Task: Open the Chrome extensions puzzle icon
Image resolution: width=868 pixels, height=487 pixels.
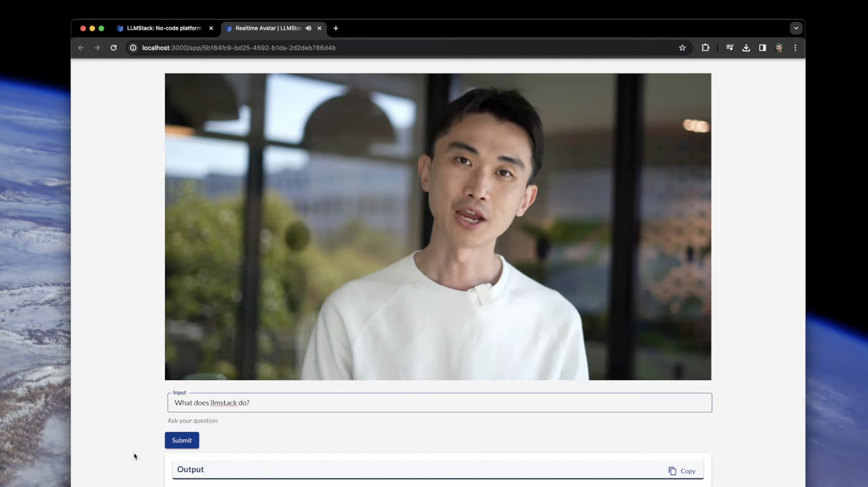Action: pyautogui.click(x=704, y=47)
